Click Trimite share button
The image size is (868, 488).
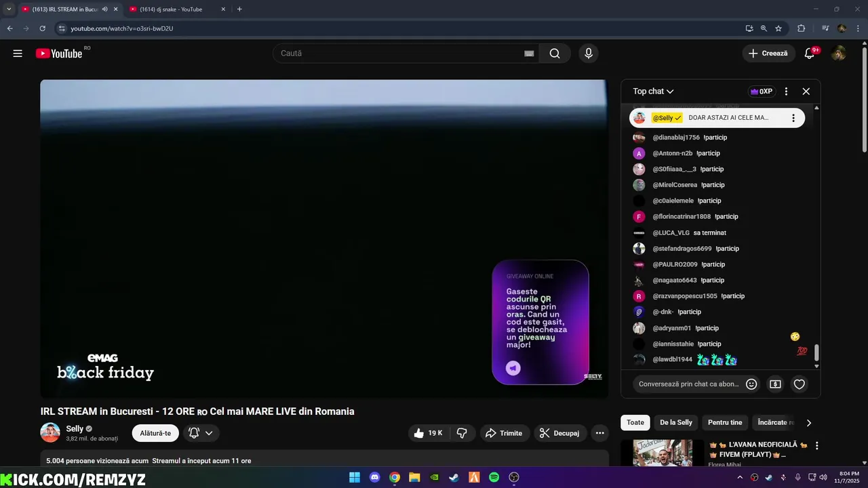(x=505, y=433)
